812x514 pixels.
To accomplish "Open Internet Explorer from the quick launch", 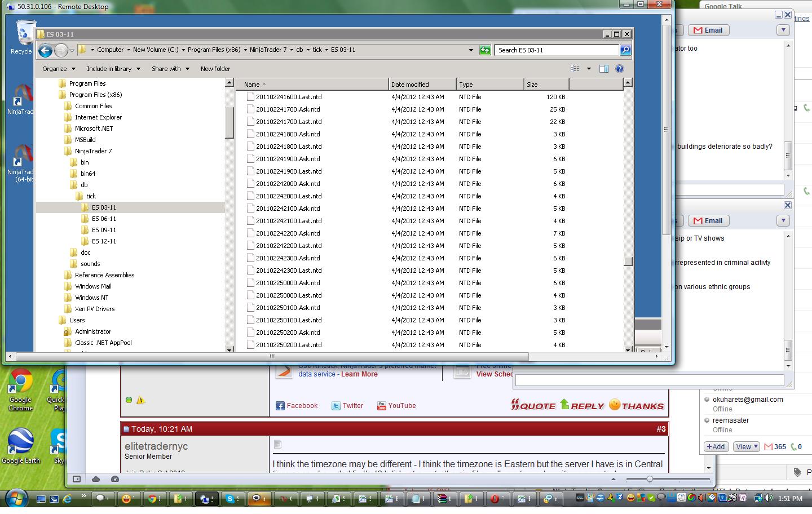I will pos(67,499).
